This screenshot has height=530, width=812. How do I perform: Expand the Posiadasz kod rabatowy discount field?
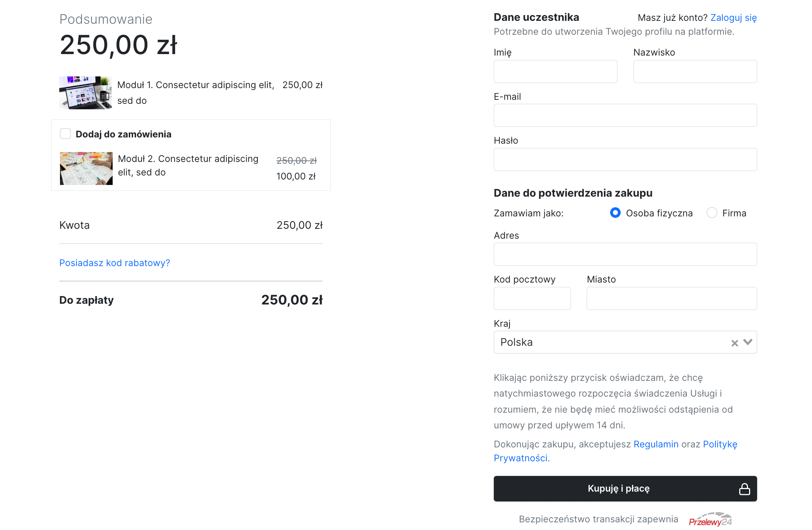114,263
